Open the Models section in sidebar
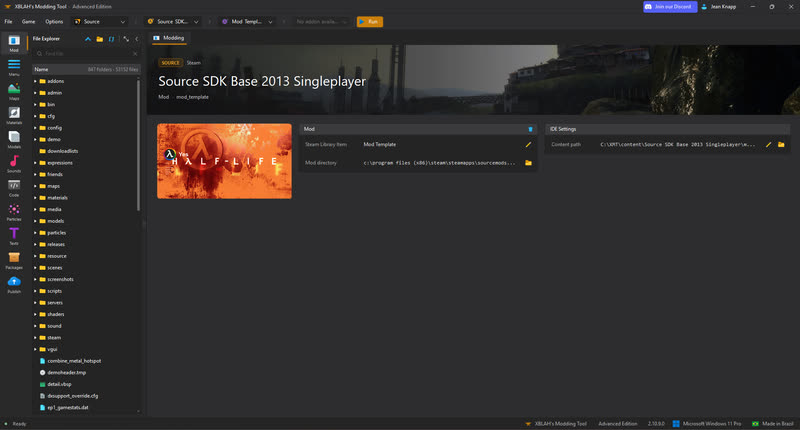This screenshot has height=430, width=800. [14, 139]
